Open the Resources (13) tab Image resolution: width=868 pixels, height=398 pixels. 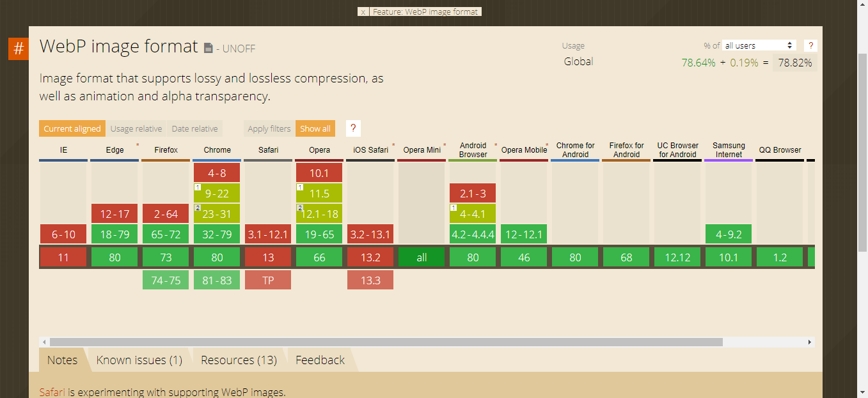(x=239, y=360)
